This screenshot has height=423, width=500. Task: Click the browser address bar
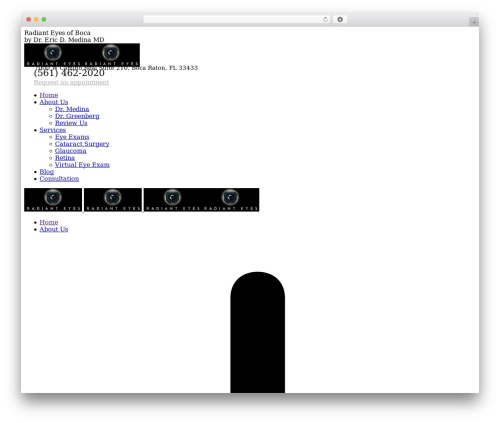click(237, 19)
